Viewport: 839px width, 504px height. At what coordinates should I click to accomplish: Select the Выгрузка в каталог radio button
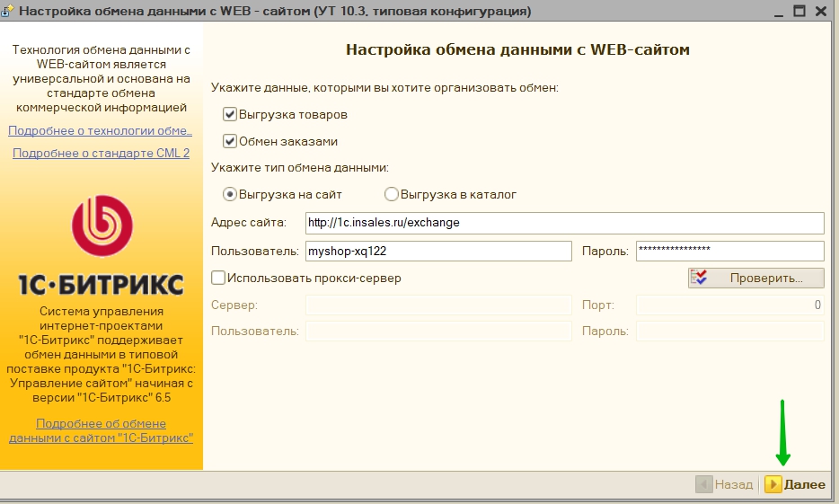(x=392, y=194)
